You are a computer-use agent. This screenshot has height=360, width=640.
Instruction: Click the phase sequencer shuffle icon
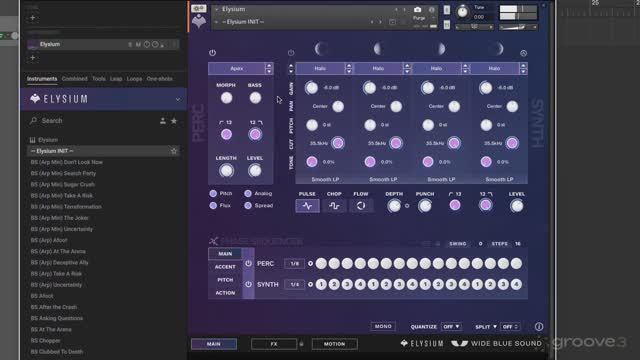tap(213, 241)
